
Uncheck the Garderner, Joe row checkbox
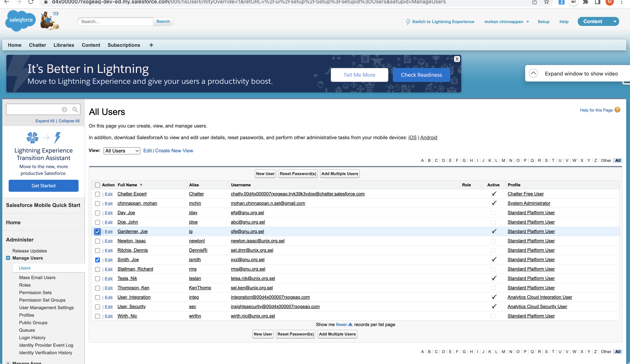tap(98, 232)
